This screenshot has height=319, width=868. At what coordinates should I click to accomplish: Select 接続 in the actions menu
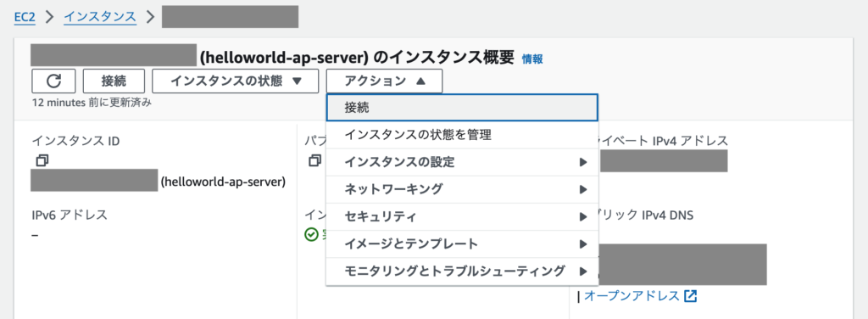[x=462, y=108]
